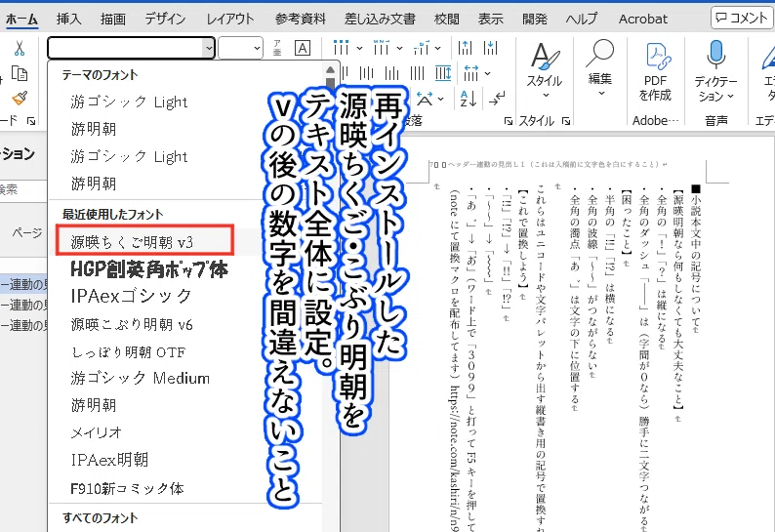Collapse font name combo box arrow

tap(209, 48)
